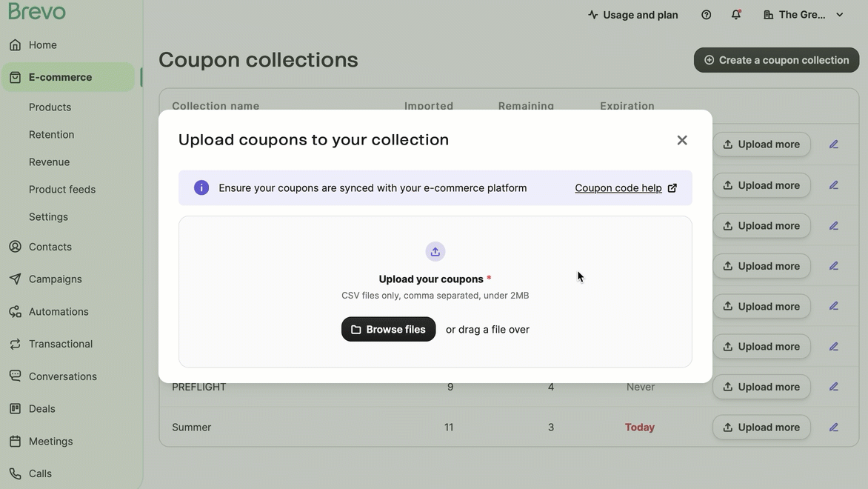Open the Automations section

click(x=59, y=312)
